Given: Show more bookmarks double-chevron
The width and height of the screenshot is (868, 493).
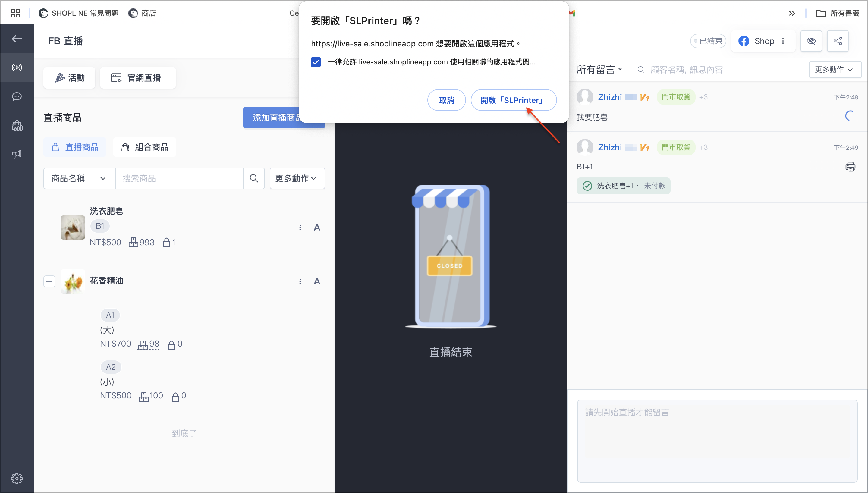Looking at the screenshot, I should coord(792,13).
